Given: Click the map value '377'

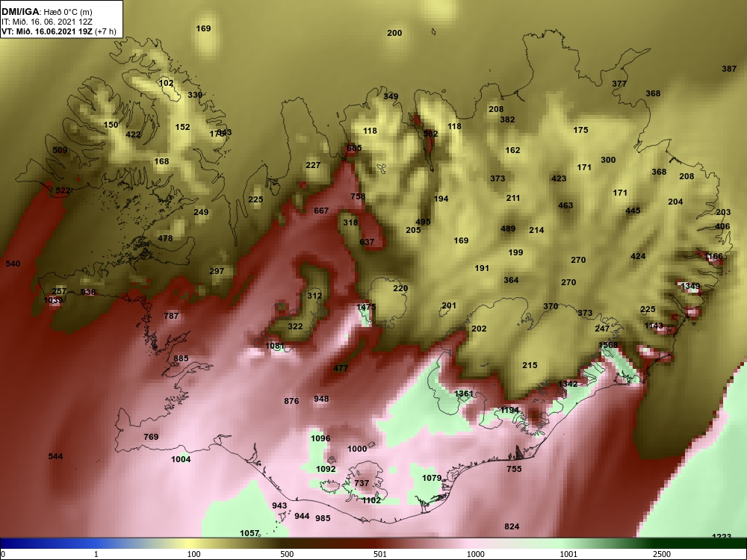Looking at the screenshot, I should pyautogui.click(x=619, y=84).
